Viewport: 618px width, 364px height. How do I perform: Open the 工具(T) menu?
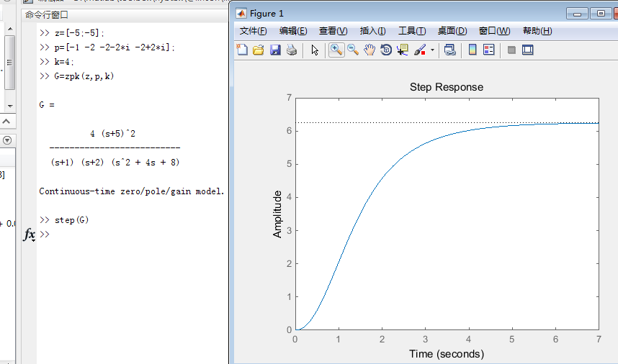[x=412, y=31]
